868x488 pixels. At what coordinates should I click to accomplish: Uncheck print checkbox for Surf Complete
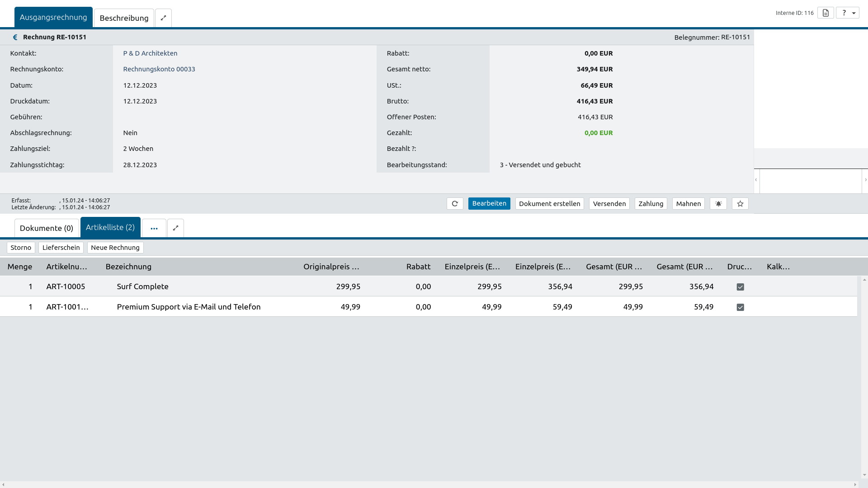(740, 287)
